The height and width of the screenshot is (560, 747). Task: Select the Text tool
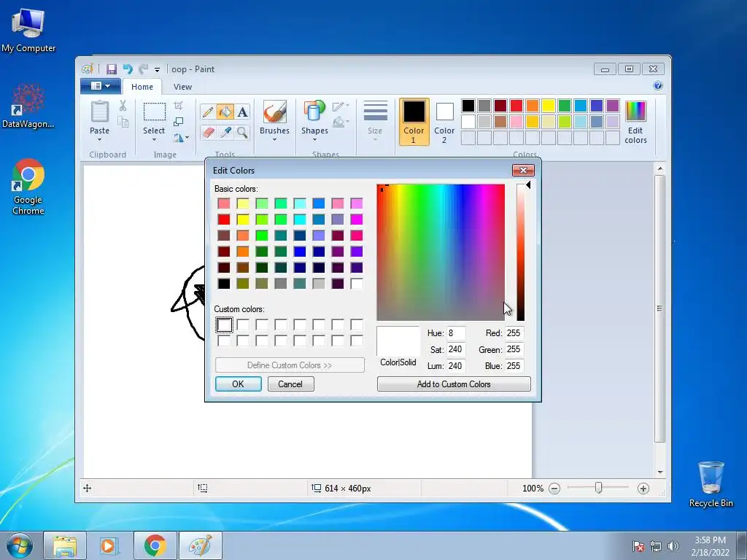click(242, 112)
